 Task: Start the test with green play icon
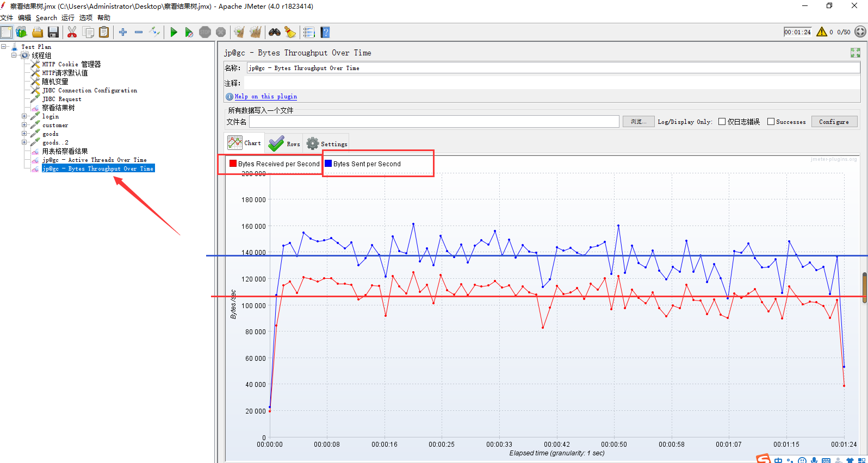(x=173, y=32)
